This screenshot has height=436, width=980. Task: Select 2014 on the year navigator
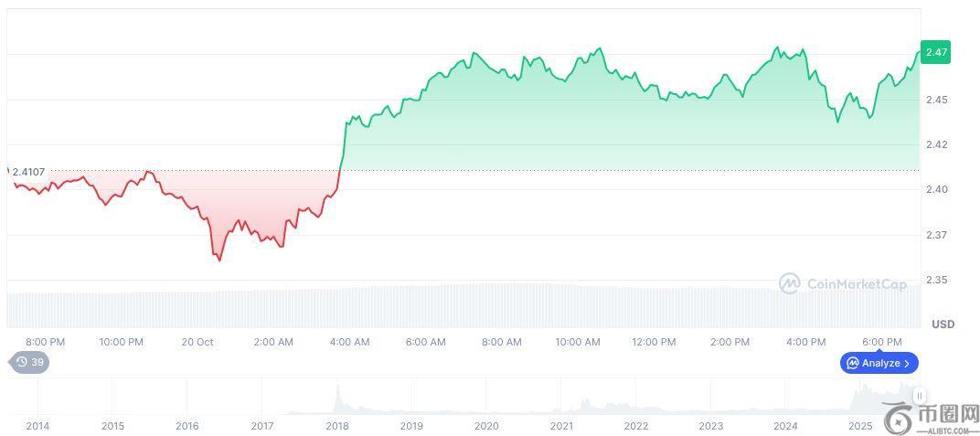pyautogui.click(x=37, y=426)
